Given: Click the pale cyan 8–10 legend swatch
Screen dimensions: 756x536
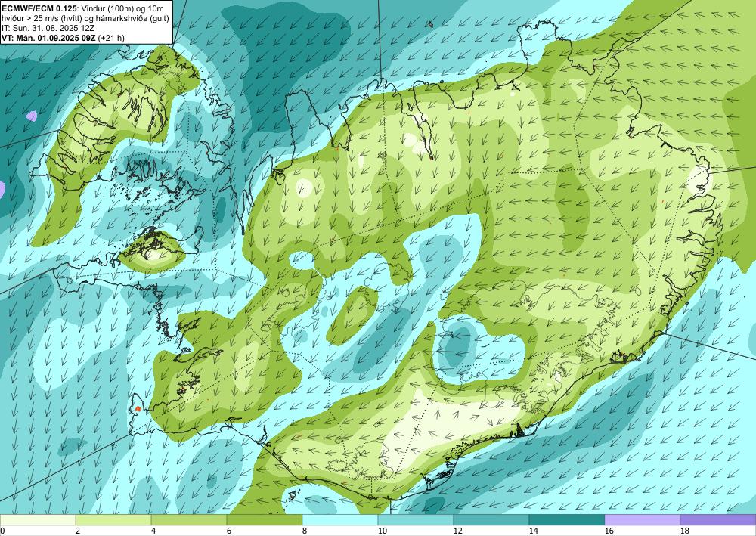Looking at the screenshot, I should coord(340,520).
